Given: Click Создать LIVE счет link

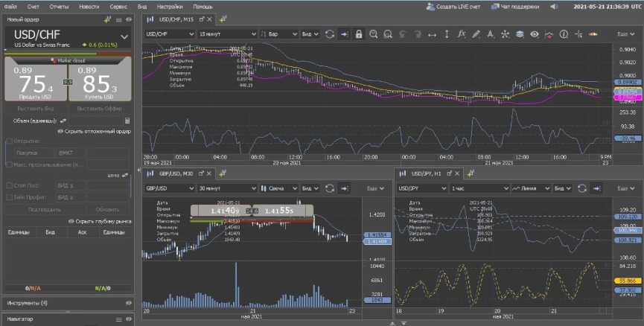Looking at the screenshot, I should (x=453, y=7).
